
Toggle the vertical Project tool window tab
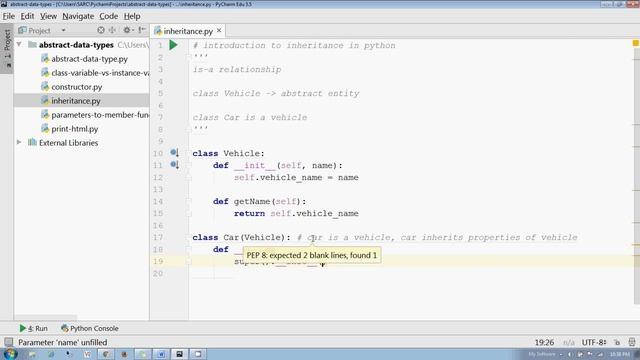[7, 48]
